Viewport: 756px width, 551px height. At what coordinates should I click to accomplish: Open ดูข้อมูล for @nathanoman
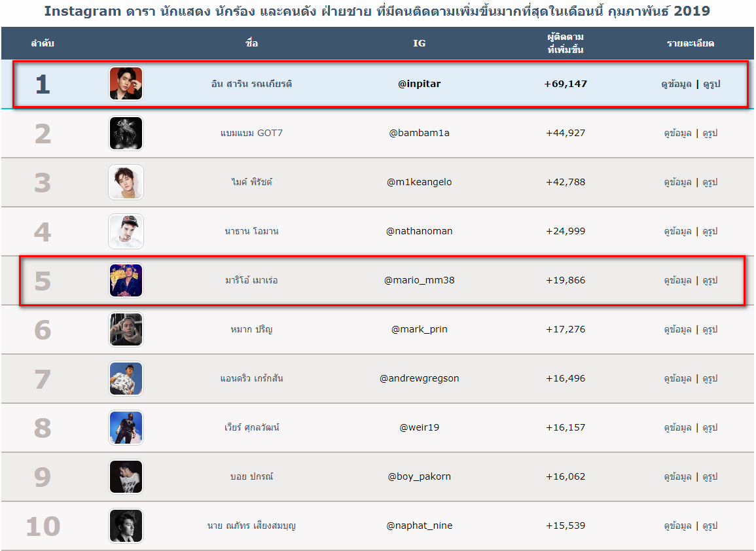pyautogui.click(x=677, y=231)
